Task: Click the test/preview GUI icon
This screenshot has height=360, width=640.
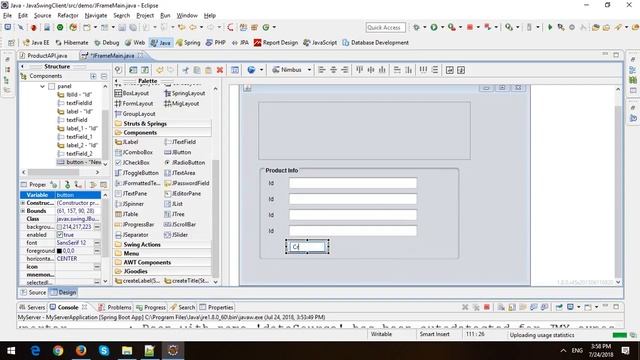Action: click(x=118, y=70)
